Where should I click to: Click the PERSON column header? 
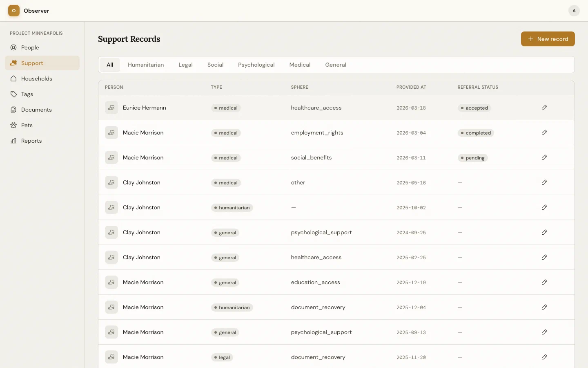[x=114, y=87]
